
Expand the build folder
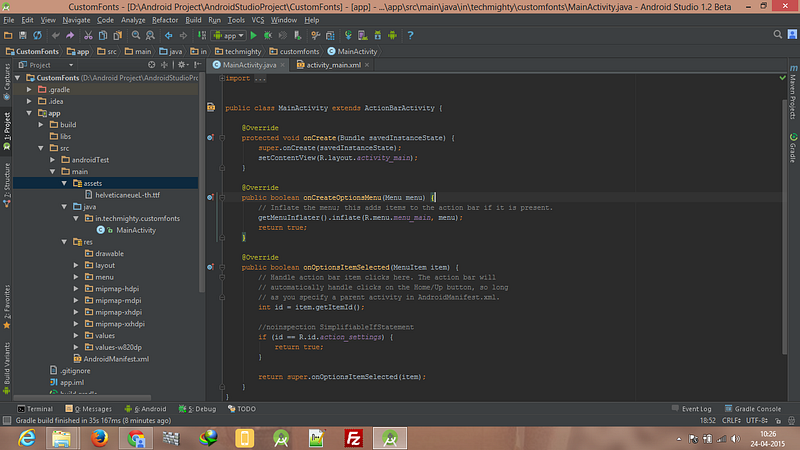pos(41,125)
